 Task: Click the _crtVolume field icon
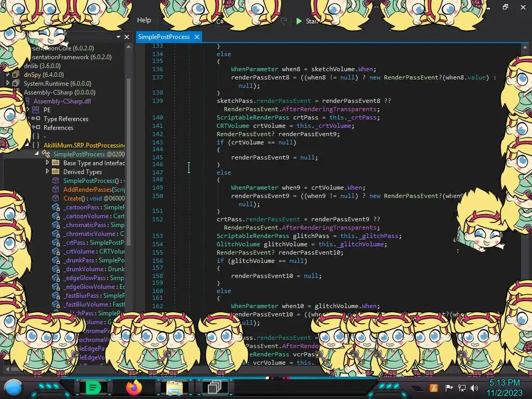[x=56, y=251]
